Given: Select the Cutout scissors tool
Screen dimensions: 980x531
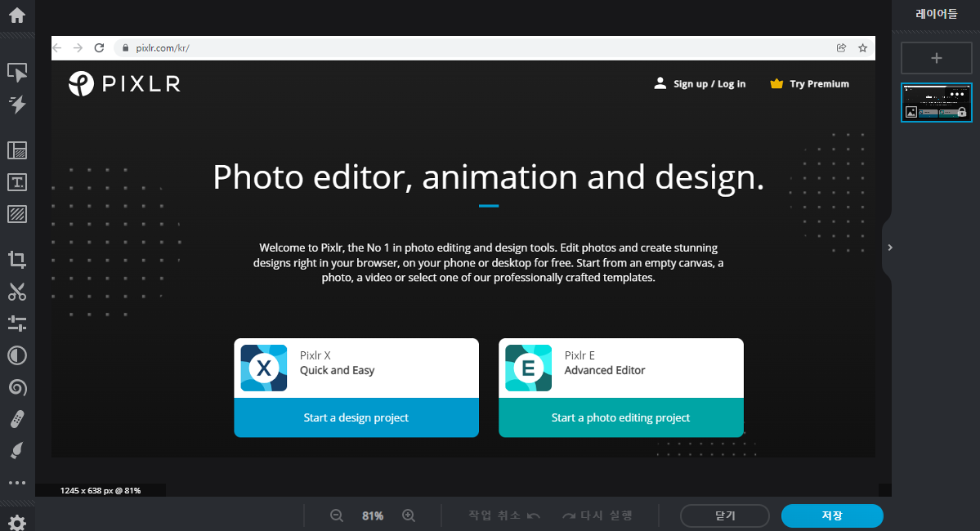Looking at the screenshot, I should point(17,292).
